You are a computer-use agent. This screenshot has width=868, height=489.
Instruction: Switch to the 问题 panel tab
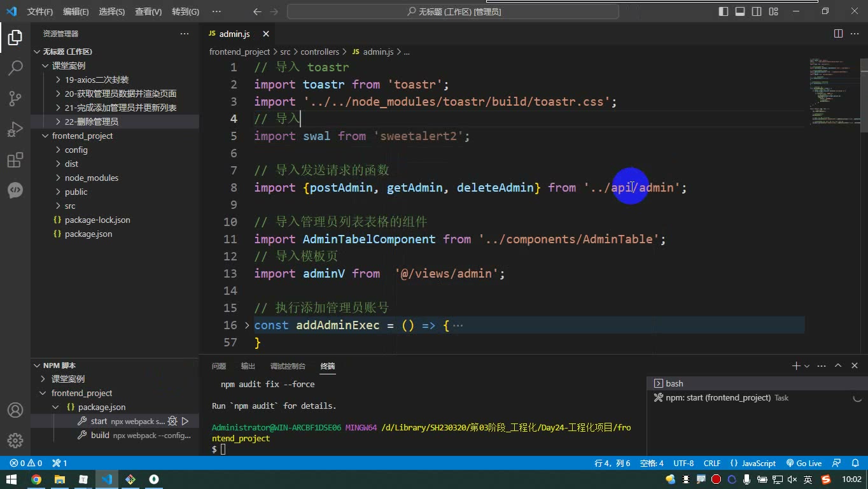219,366
